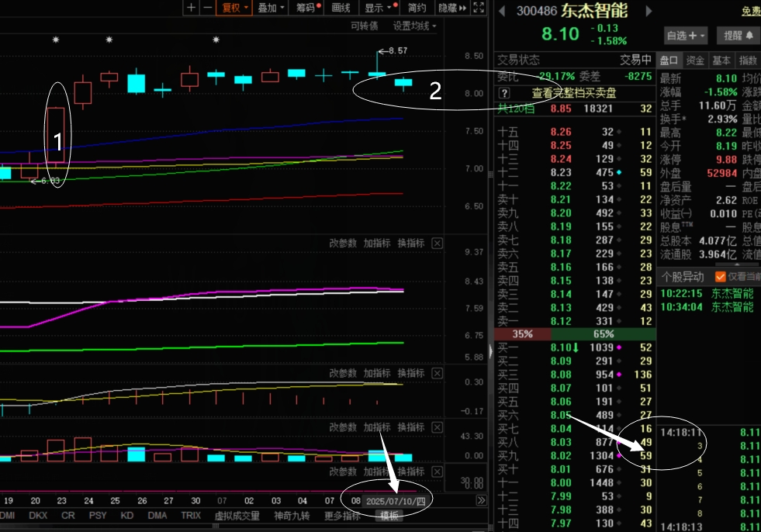761x532 pixels.
Task: Switch to the 基本 tab
Action: pos(721,60)
